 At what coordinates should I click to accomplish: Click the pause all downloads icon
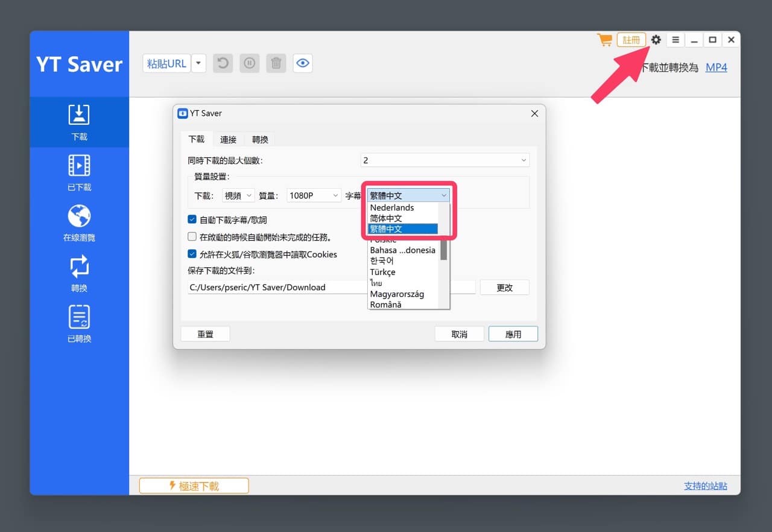(250, 63)
